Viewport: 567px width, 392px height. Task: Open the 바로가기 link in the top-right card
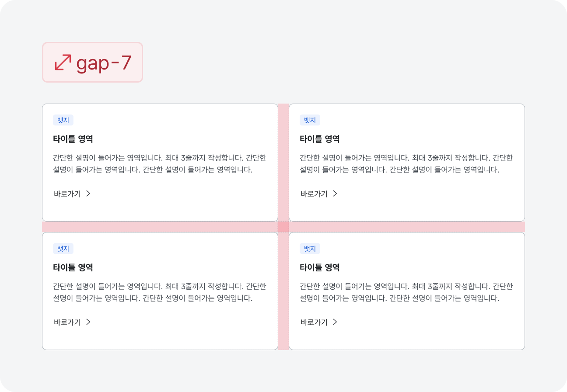pos(314,194)
